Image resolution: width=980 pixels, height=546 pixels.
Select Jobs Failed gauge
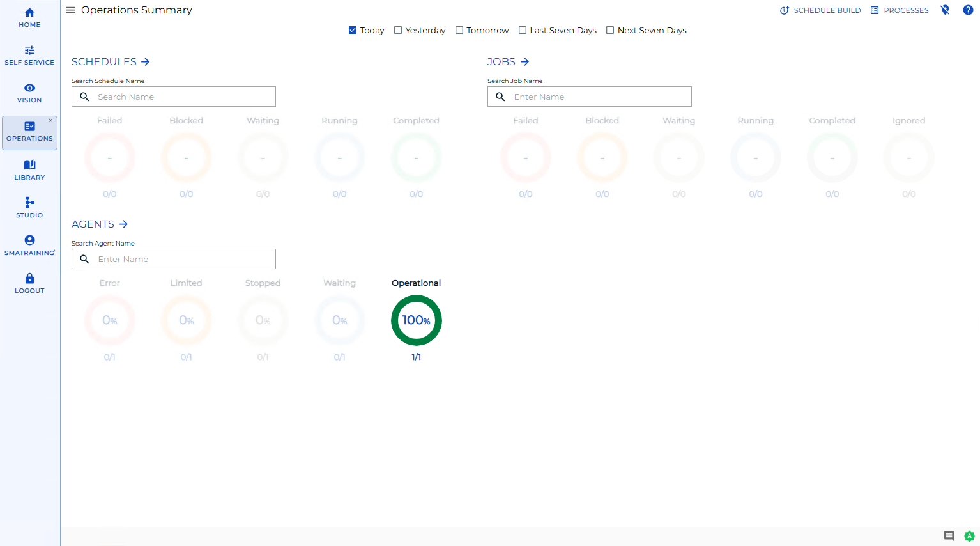pyautogui.click(x=526, y=158)
